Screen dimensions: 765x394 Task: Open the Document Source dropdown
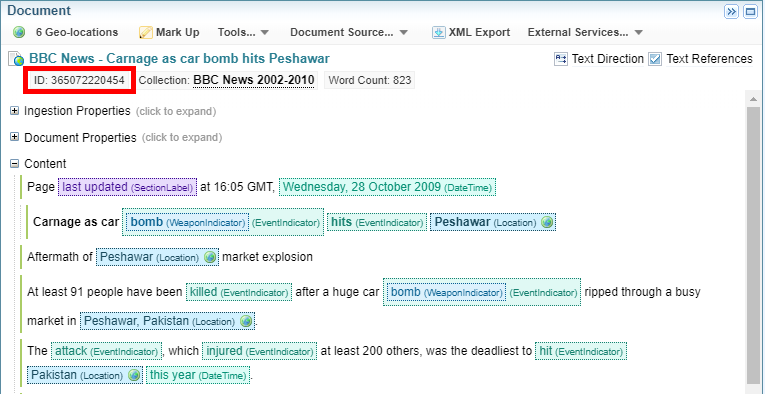349,33
